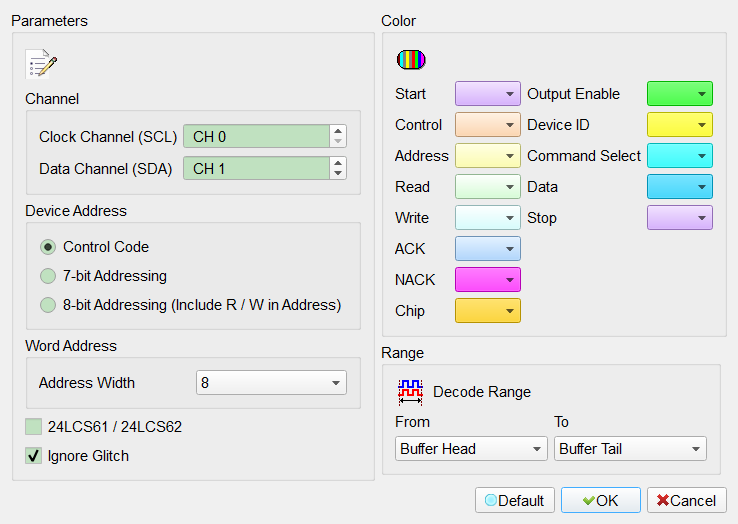
Task: Uncheck the Ignore Glitch checkbox
Action: [33, 456]
